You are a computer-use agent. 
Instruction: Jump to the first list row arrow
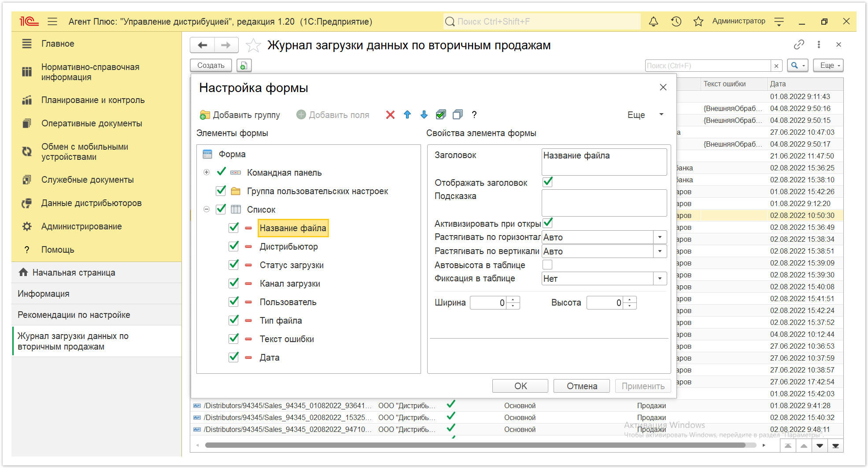coord(788,446)
